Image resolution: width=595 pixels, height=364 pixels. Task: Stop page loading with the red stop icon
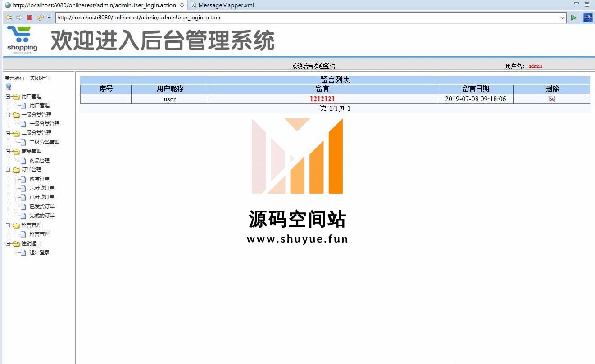coord(30,18)
